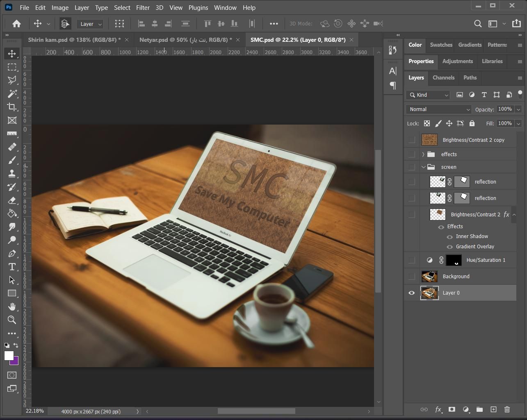Toggle Auto-Select checkbox in options bar
Image resolution: width=527 pixels, height=420 pixels.
tap(65, 24)
